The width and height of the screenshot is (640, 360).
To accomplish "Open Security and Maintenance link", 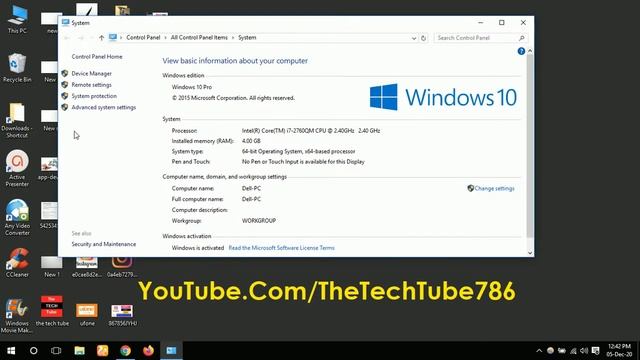I will click(104, 244).
